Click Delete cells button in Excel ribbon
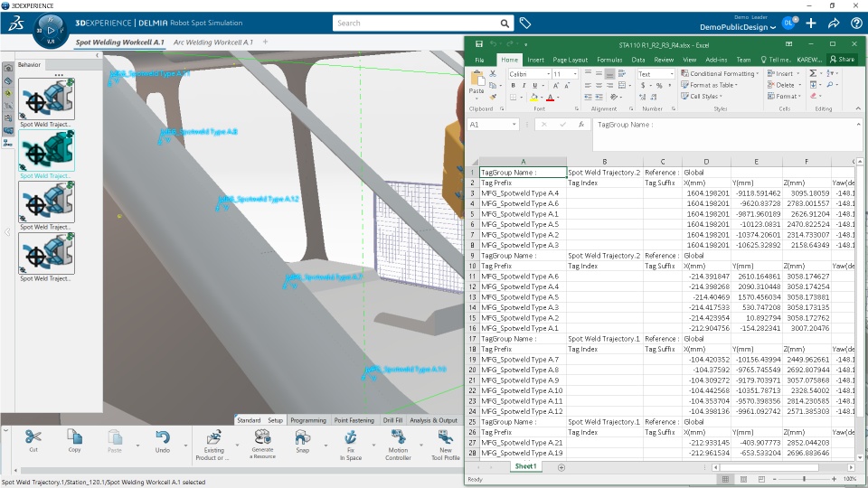This screenshot has height=488, width=868. pyautogui.click(x=781, y=85)
